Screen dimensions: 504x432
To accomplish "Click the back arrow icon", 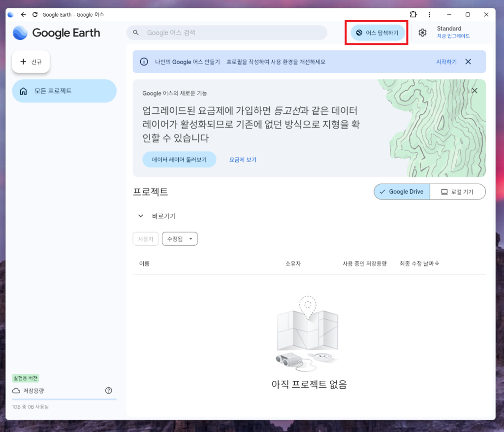I will point(23,15).
